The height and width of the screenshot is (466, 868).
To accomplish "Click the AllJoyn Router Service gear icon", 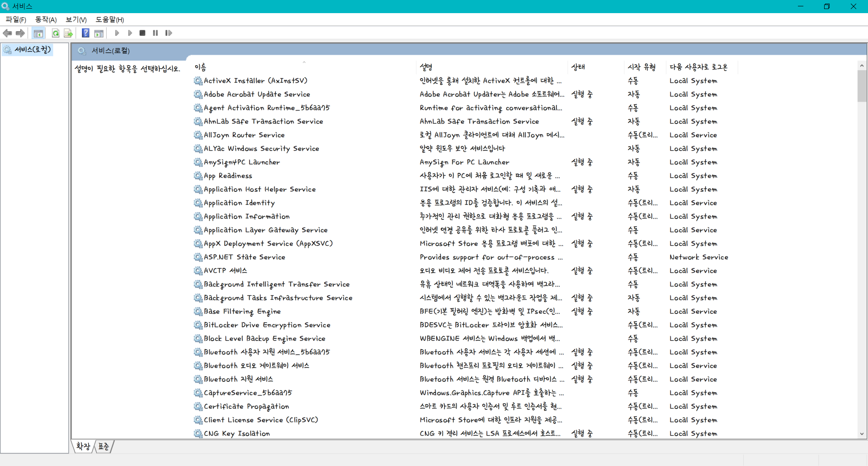I will point(198,135).
